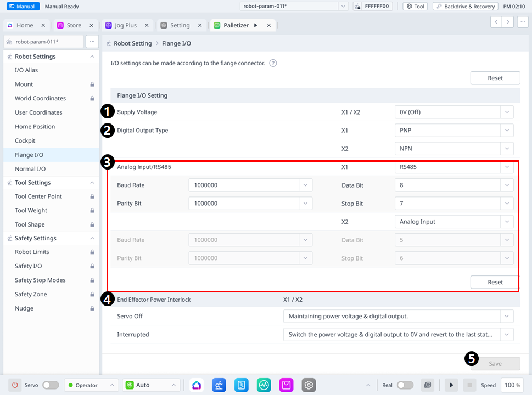This screenshot has width=532, height=395.
Task: Close the Store tab
Action: pyautogui.click(x=91, y=25)
